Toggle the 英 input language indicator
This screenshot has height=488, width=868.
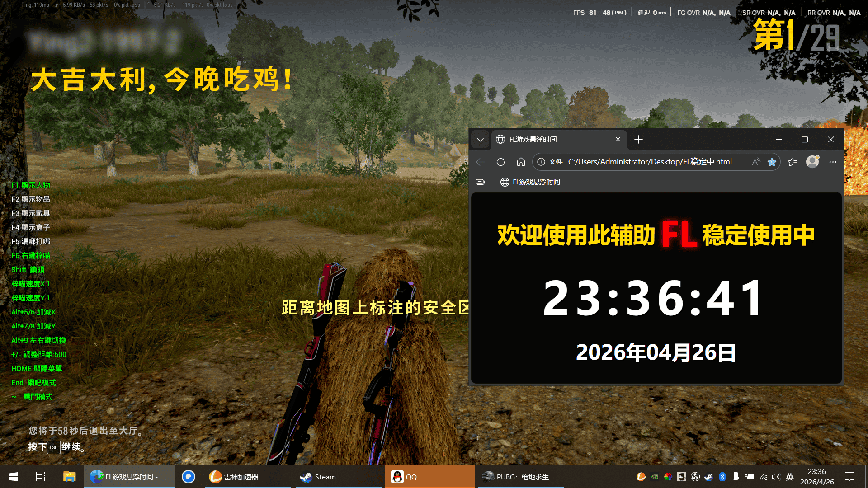789,477
